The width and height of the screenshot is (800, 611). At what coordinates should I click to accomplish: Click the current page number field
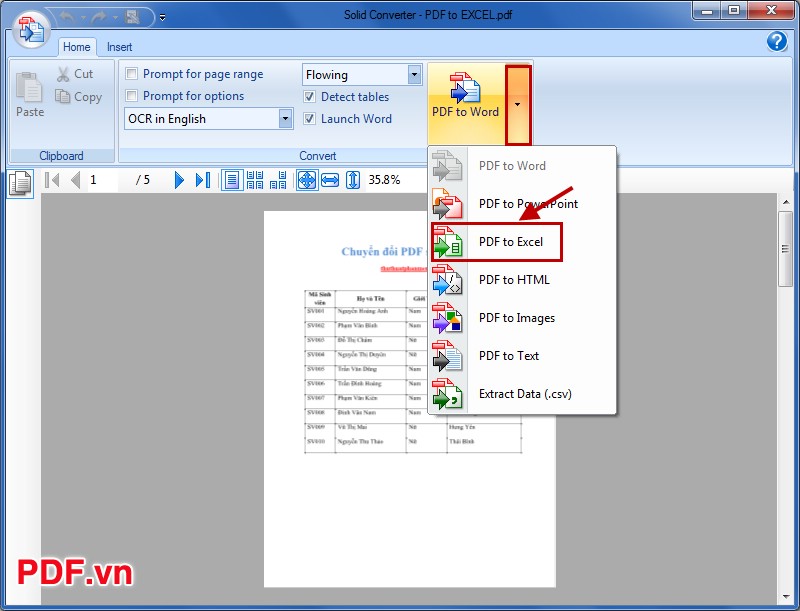click(102, 180)
